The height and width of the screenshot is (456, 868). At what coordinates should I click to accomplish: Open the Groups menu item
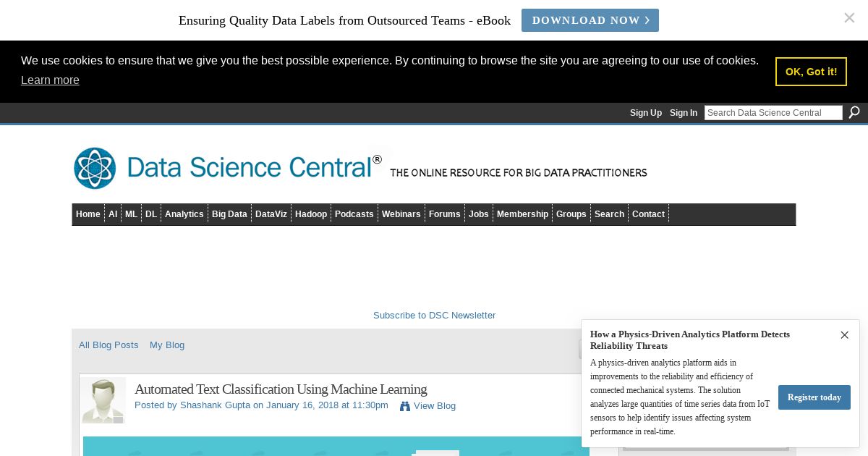pyautogui.click(x=571, y=214)
